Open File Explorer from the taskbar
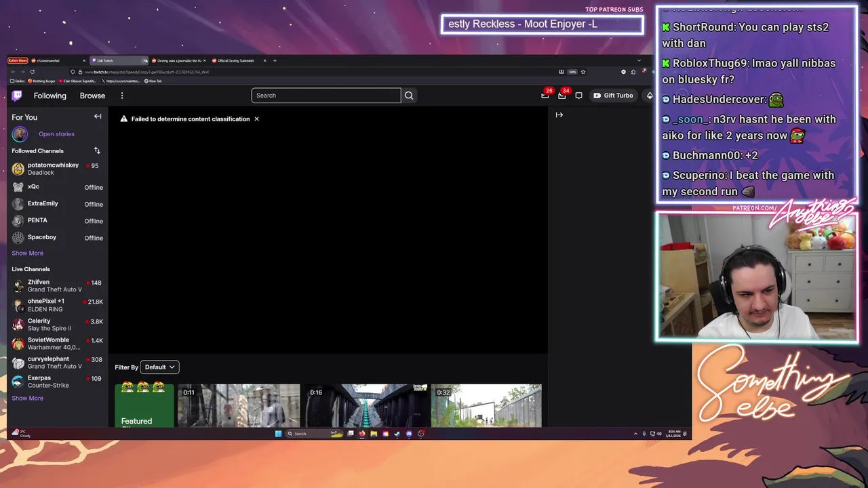 tap(374, 434)
